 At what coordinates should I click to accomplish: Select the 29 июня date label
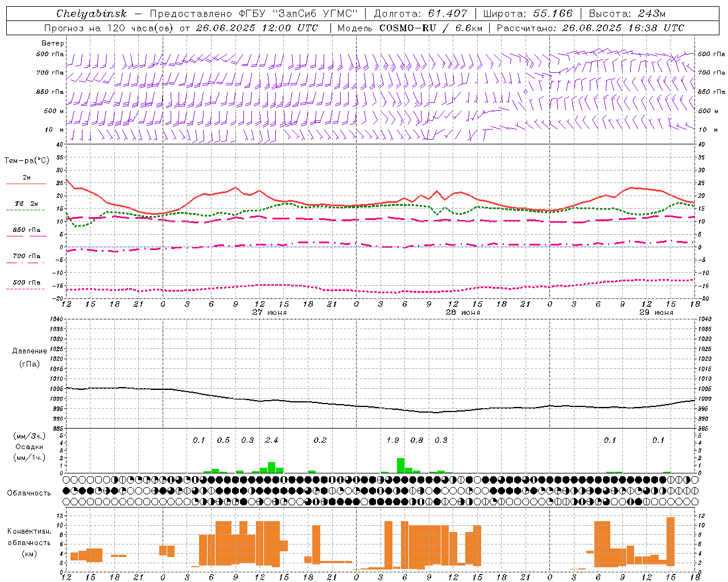(x=656, y=313)
